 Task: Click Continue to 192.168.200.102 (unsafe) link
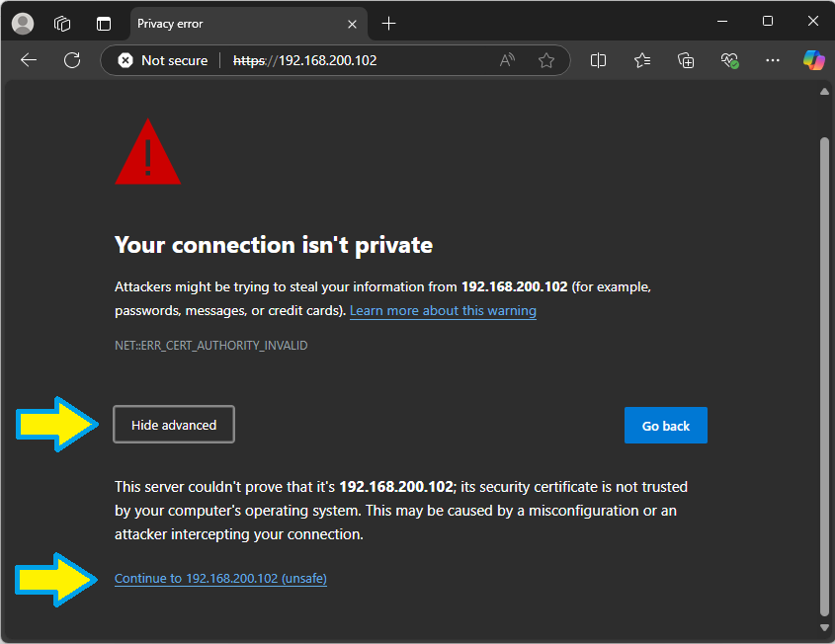(x=220, y=579)
